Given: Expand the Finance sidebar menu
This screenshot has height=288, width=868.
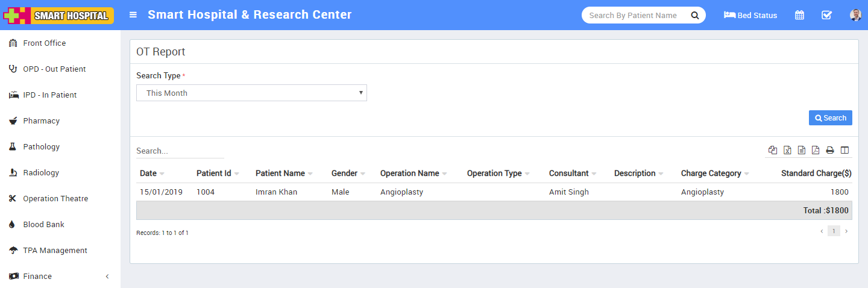Looking at the screenshot, I should coord(60,276).
